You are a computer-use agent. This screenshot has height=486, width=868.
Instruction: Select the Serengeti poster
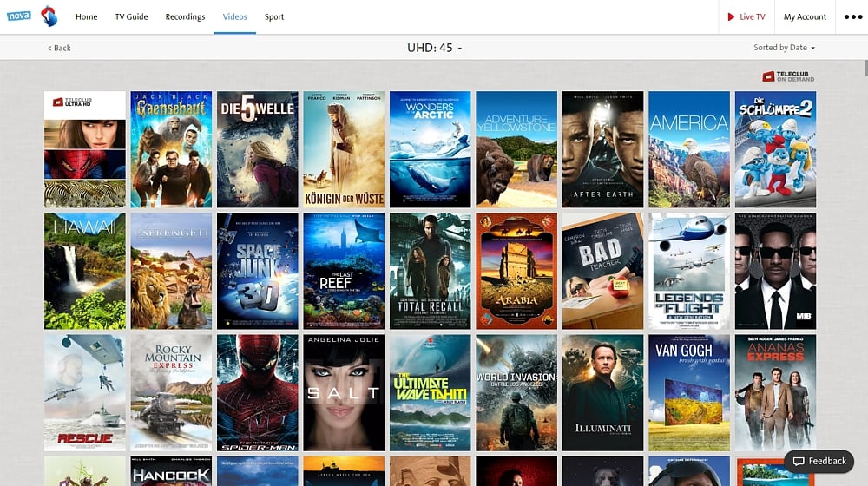point(171,272)
